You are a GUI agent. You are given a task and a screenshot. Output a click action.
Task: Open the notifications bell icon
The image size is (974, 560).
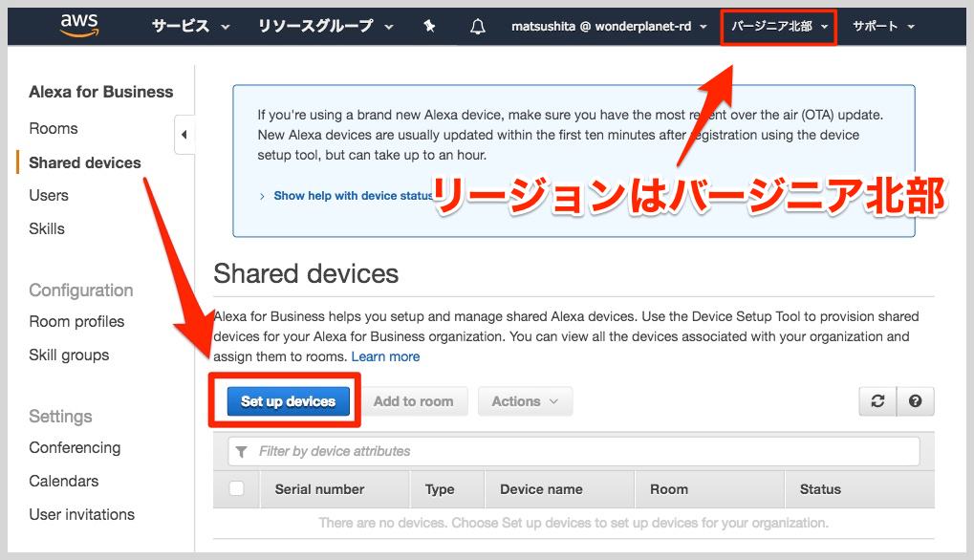477,26
